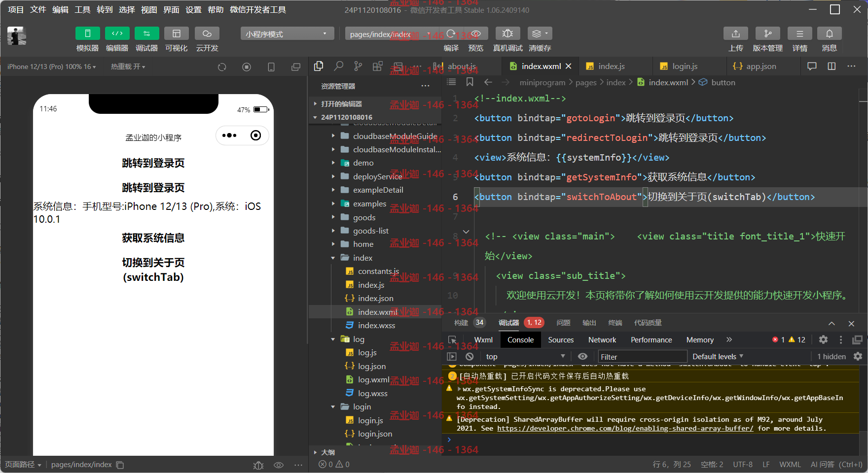This screenshot has width=868, height=473.
Task: Click the detach simulator window icon
Action: (x=296, y=67)
